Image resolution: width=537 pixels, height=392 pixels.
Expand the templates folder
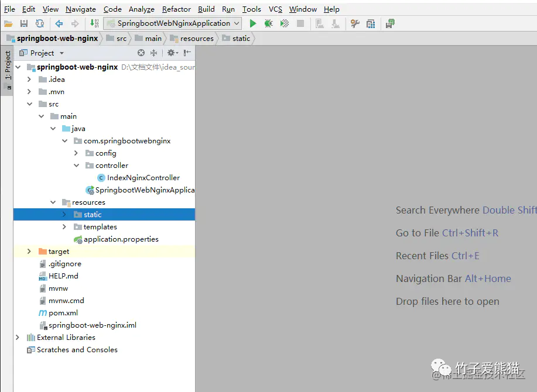(64, 227)
